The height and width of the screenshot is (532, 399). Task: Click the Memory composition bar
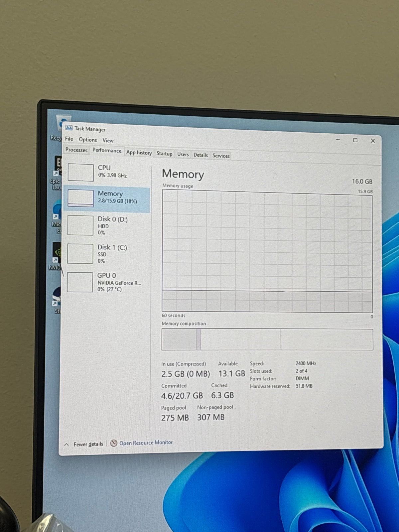(267, 339)
